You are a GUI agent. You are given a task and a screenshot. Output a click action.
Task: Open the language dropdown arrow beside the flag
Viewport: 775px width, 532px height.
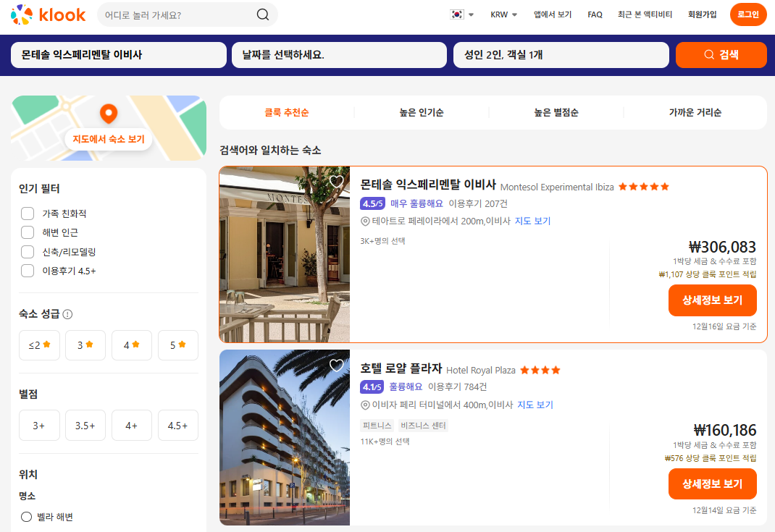(471, 14)
